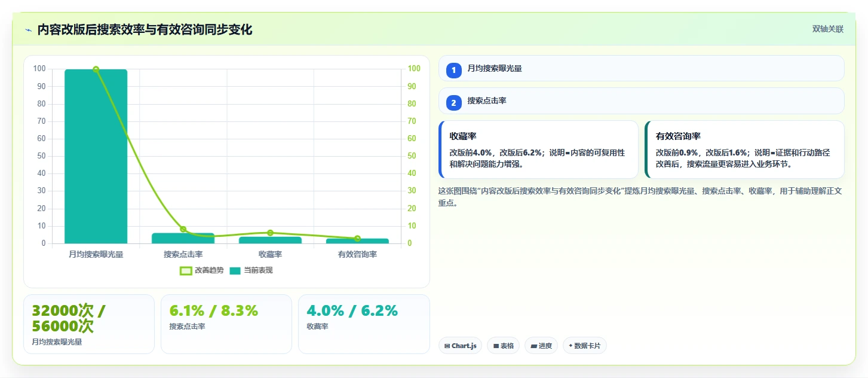Click the left axis value 100

pyautogui.click(x=39, y=69)
